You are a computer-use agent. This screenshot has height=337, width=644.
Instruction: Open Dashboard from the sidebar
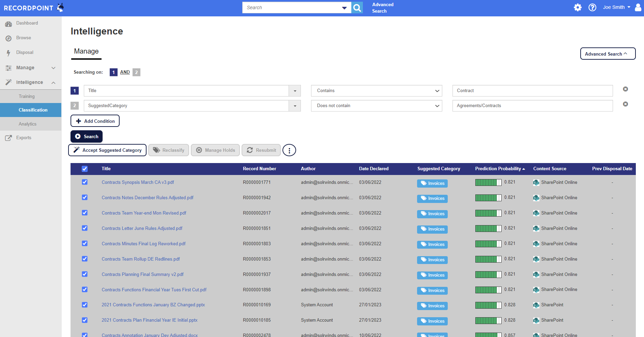(x=27, y=23)
